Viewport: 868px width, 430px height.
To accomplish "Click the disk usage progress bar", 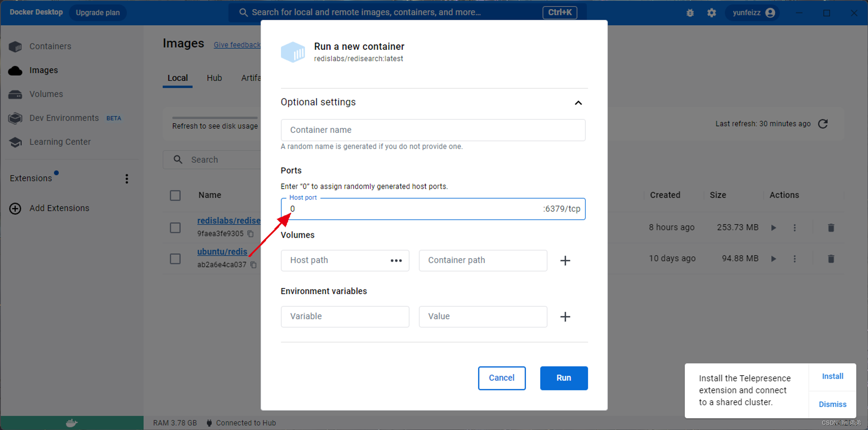I will 215,118.
